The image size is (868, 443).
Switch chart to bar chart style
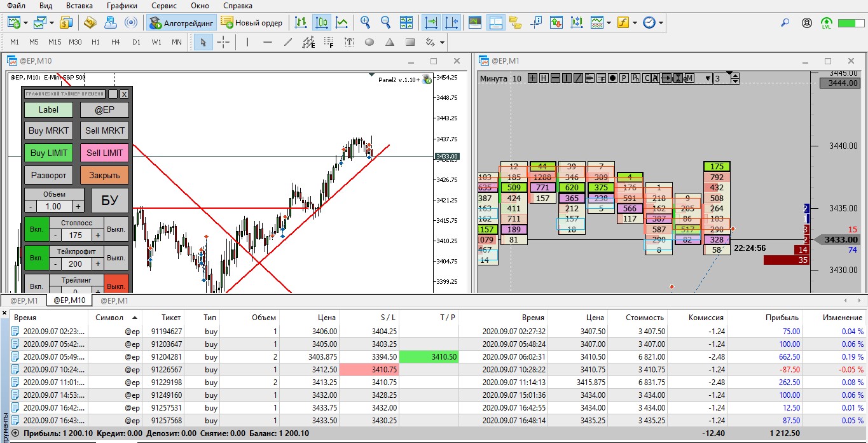pyautogui.click(x=301, y=22)
